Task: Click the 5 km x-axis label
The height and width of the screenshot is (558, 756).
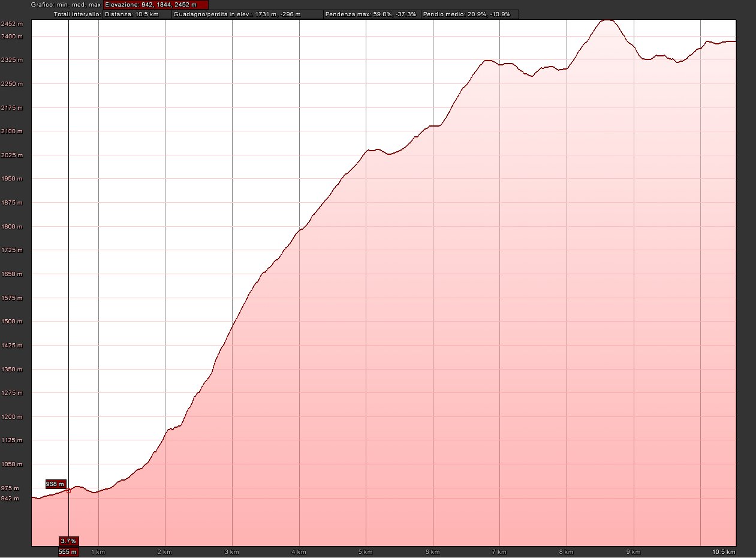Action: [366, 551]
